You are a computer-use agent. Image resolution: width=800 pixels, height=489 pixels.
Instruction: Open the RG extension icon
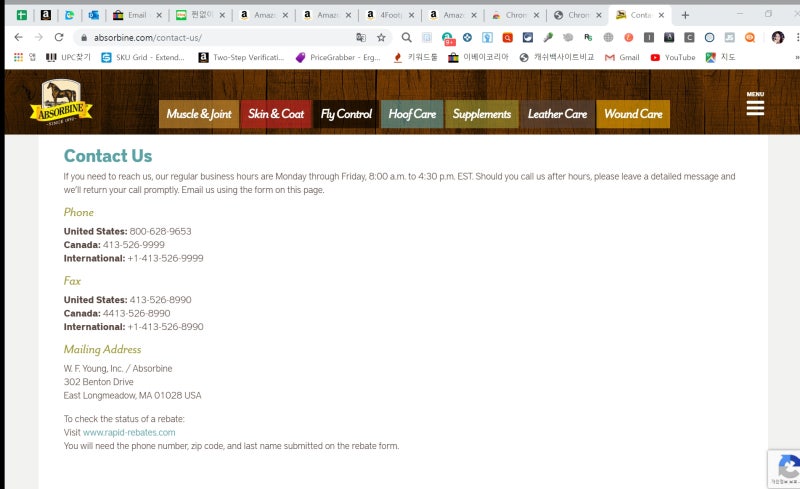tap(588, 37)
